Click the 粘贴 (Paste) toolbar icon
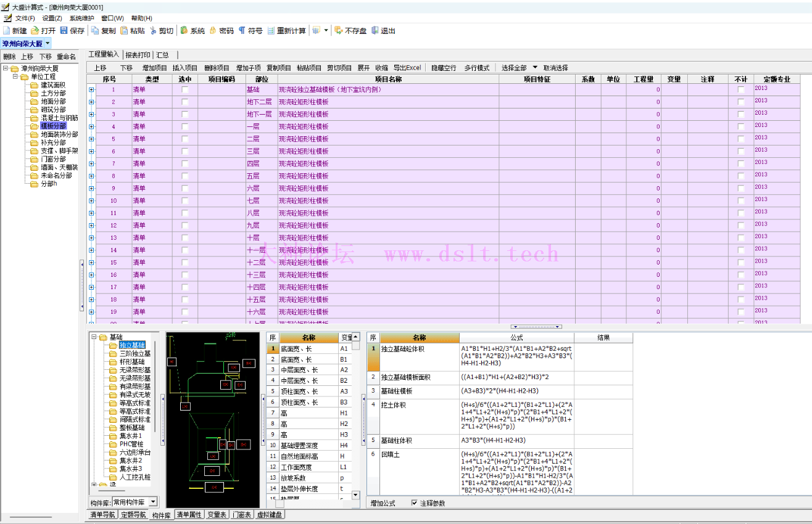The image size is (812, 524). coord(124,30)
